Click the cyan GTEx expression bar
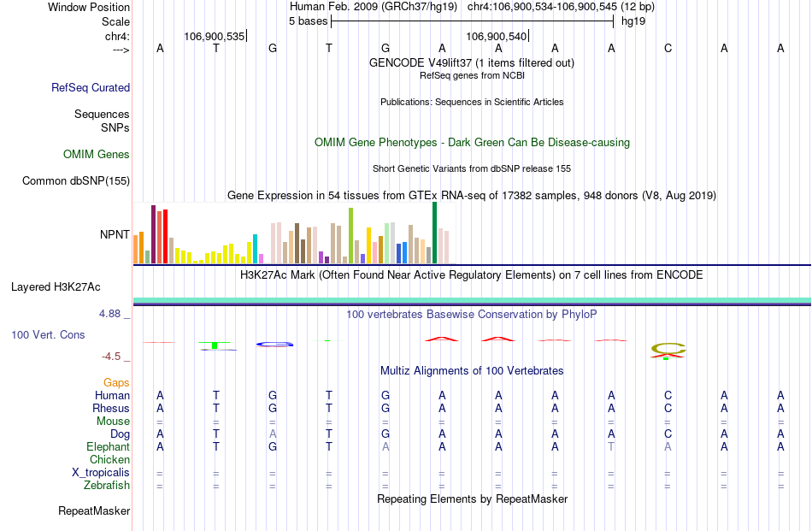This screenshot has width=812, height=531. click(x=255, y=249)
